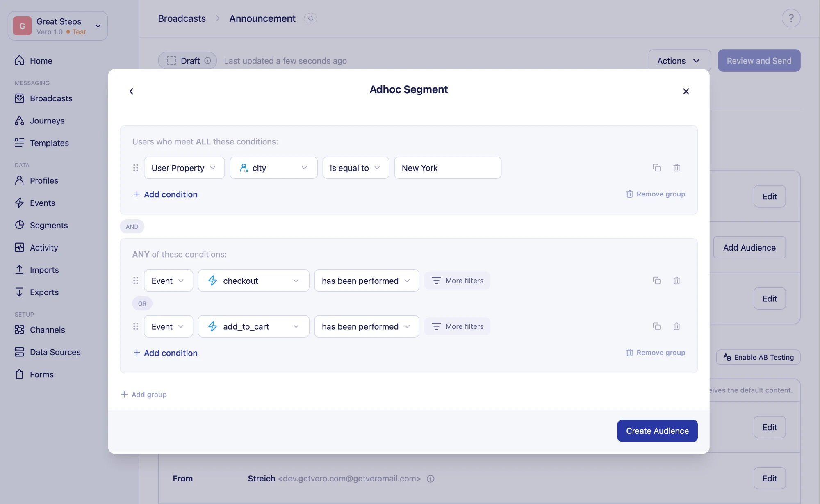Image resolution: width=820 pixels, height=504 pixels.
Task: Delete the checkout event condition
Action: 676,281
